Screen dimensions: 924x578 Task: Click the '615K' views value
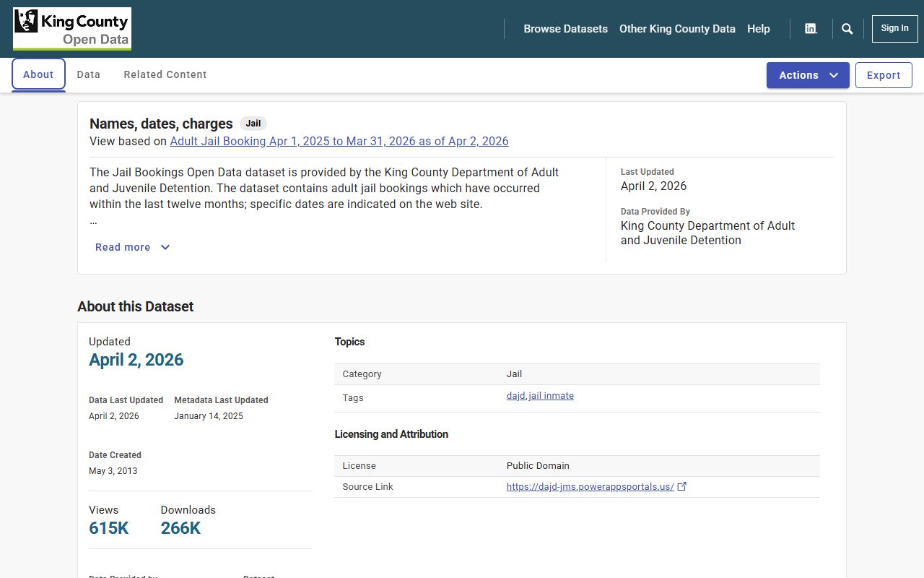[x=109, y=528]
